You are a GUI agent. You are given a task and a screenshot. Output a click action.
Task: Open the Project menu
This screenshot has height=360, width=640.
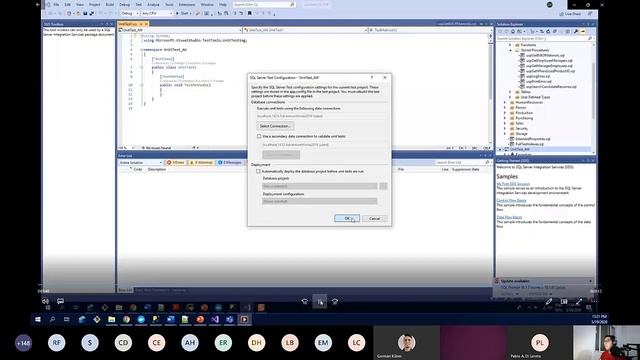pyautogui.click(x=94, y=4)
